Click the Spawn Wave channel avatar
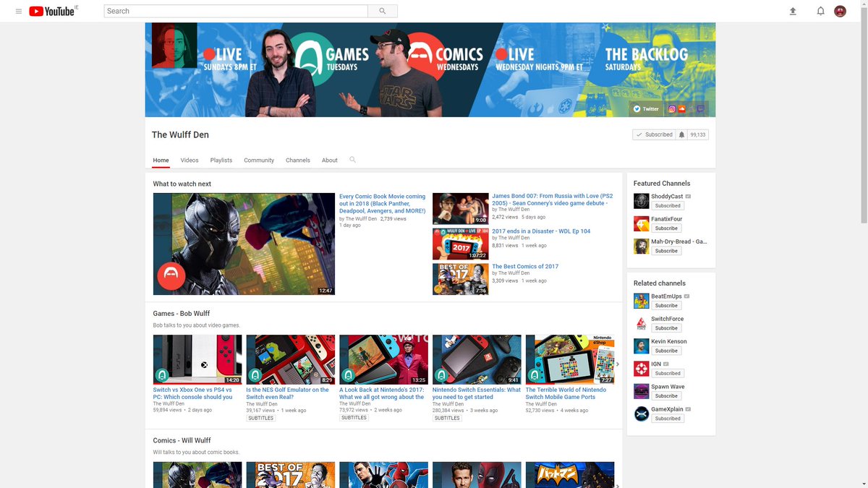Viewport: 868px width, 488px height. pos(641,391)
